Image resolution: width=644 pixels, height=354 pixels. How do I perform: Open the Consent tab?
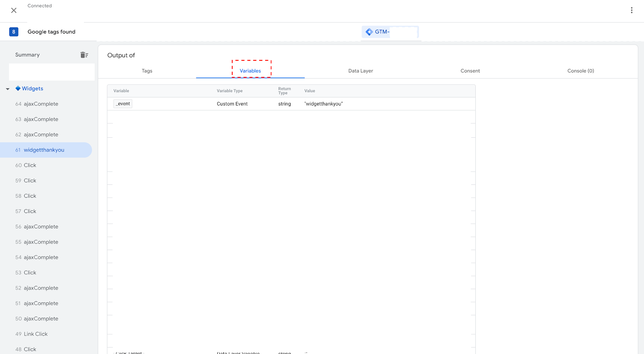tap(470, 71)
